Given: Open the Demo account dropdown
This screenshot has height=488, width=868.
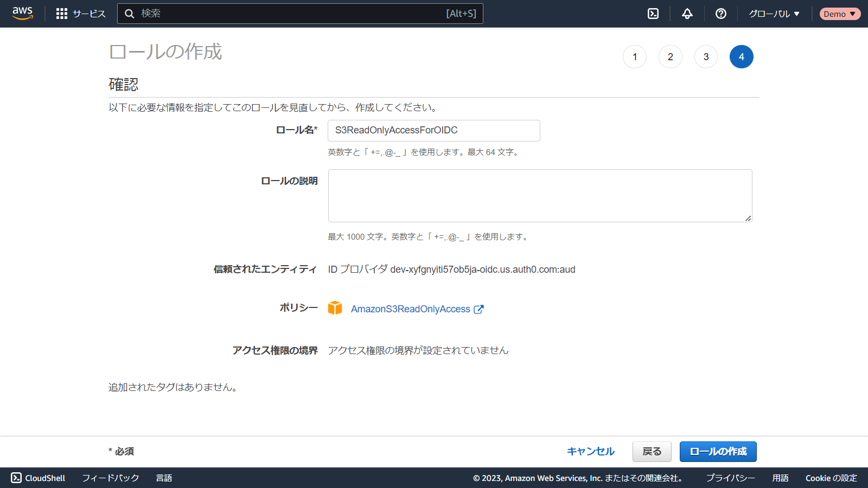Looking at the screenshot, I should pyautogui.click(x=839, y=14).
